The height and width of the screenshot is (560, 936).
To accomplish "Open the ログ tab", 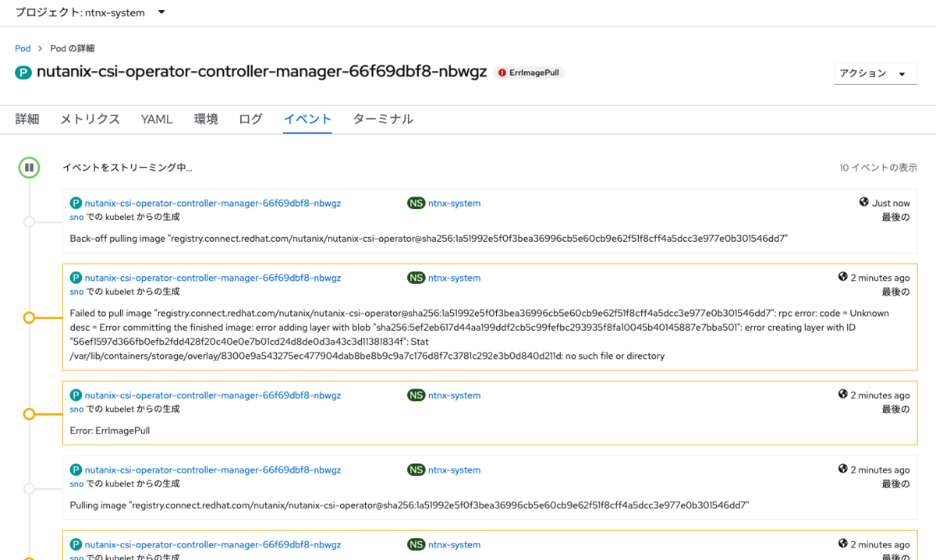I will (250, 119).
